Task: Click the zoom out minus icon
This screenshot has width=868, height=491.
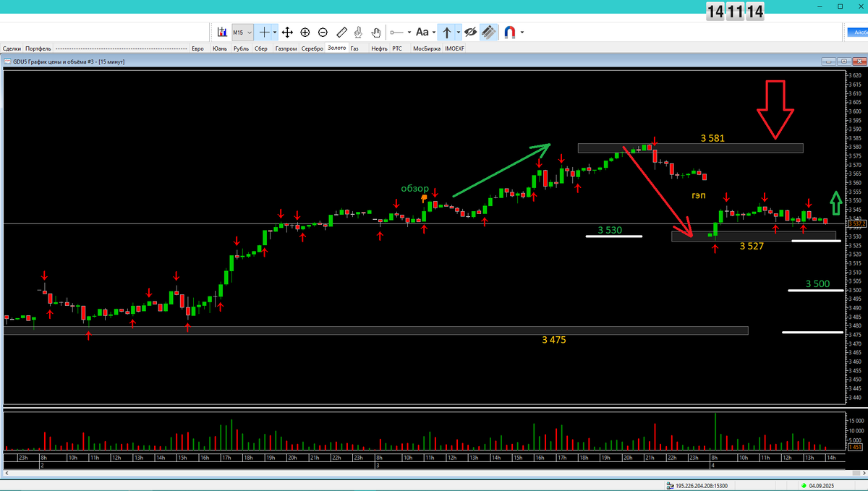Action: tap(323, 33)
